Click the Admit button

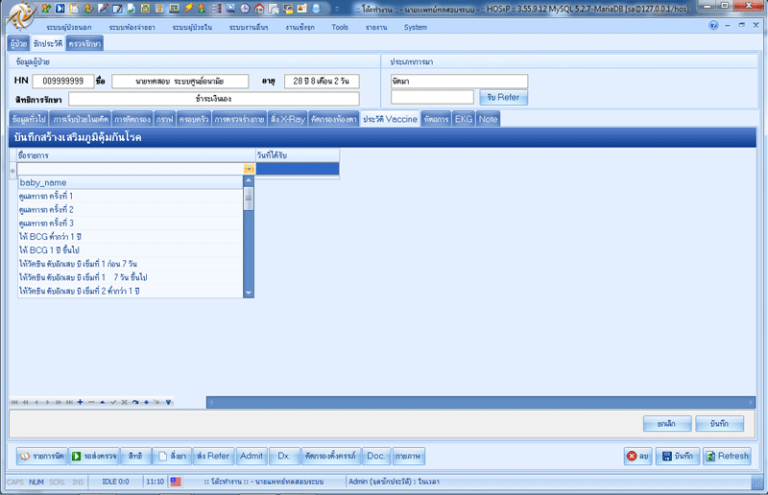click(x=252, y=456)
